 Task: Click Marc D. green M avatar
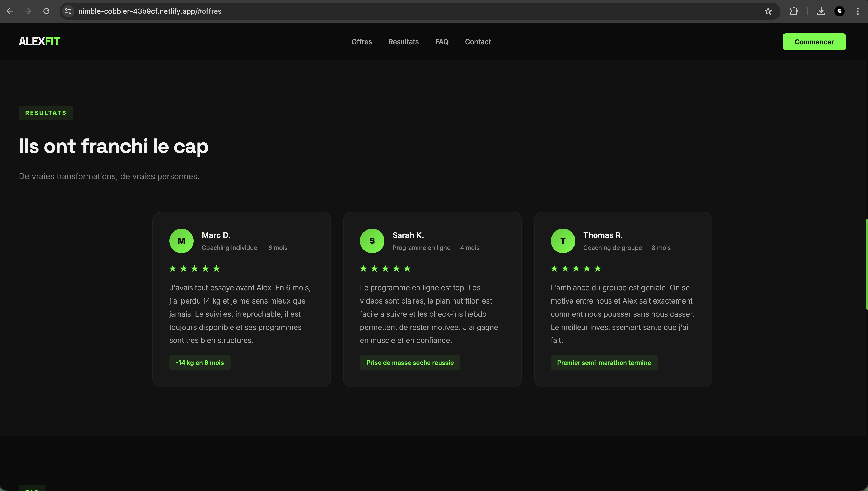point(181,241)
